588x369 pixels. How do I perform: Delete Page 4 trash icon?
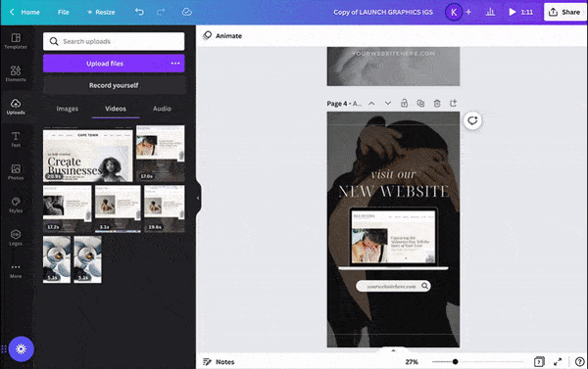pos(437,103)
